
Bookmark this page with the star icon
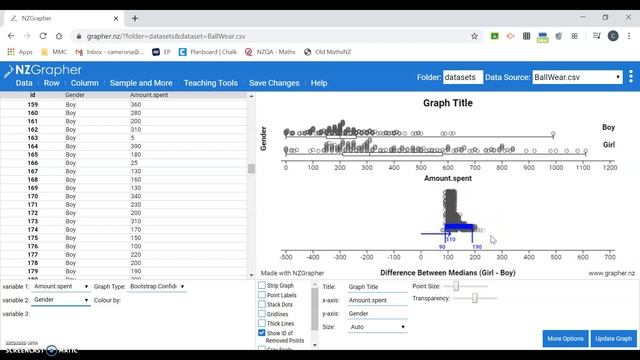(x=474, y=36)
